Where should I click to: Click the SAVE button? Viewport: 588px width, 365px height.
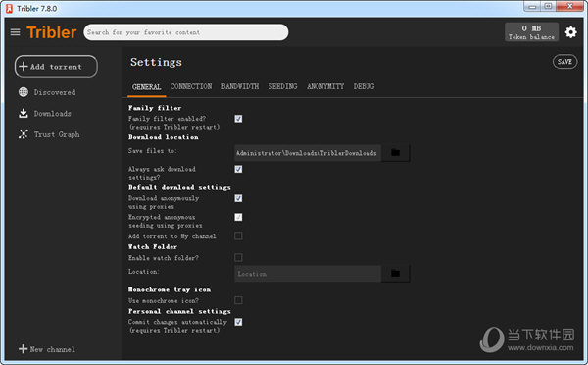click(564, 62)
